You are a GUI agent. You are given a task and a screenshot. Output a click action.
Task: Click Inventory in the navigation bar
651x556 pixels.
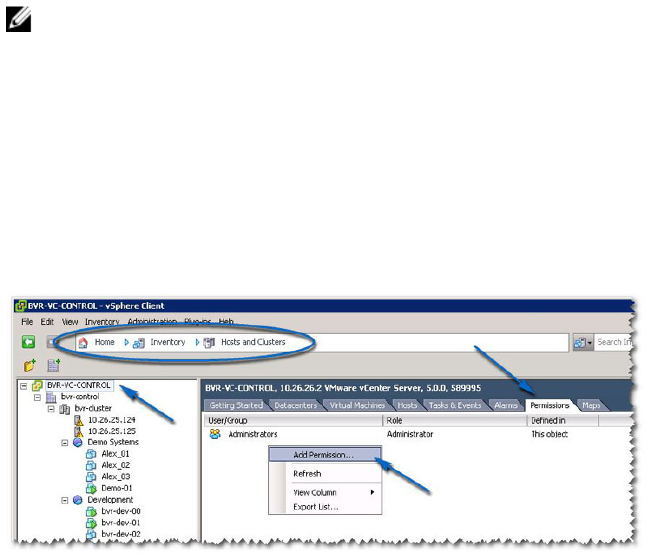point(168,342)
